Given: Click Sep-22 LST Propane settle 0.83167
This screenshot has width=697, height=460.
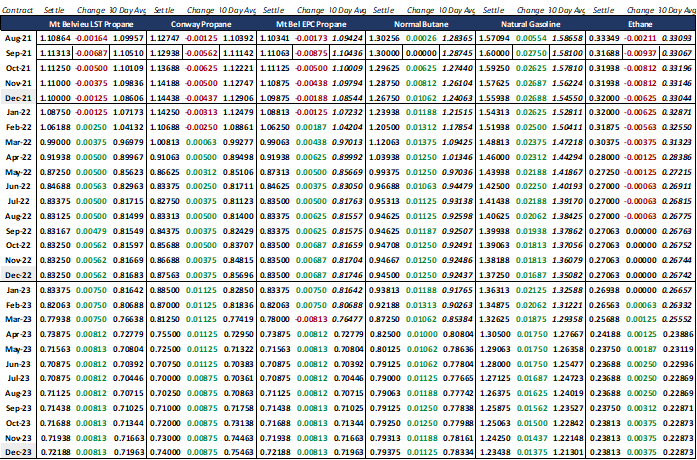Looking at the screenshot, I should pos(55,231).
